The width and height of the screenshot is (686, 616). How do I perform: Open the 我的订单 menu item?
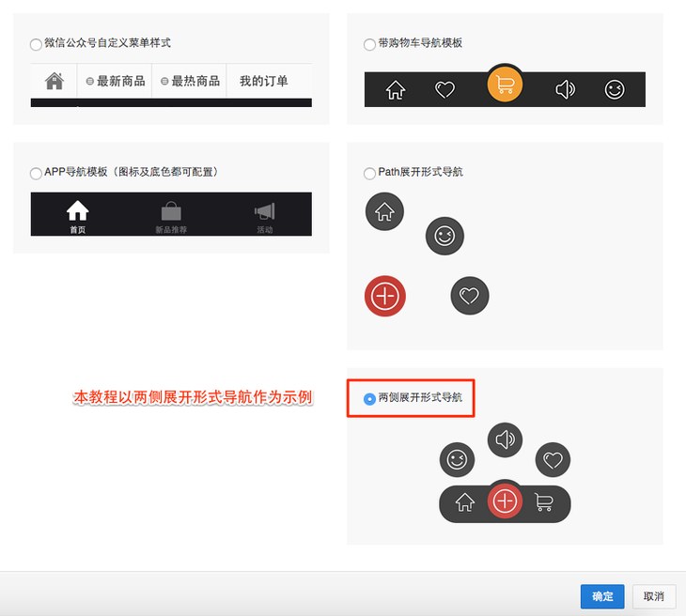263,82
